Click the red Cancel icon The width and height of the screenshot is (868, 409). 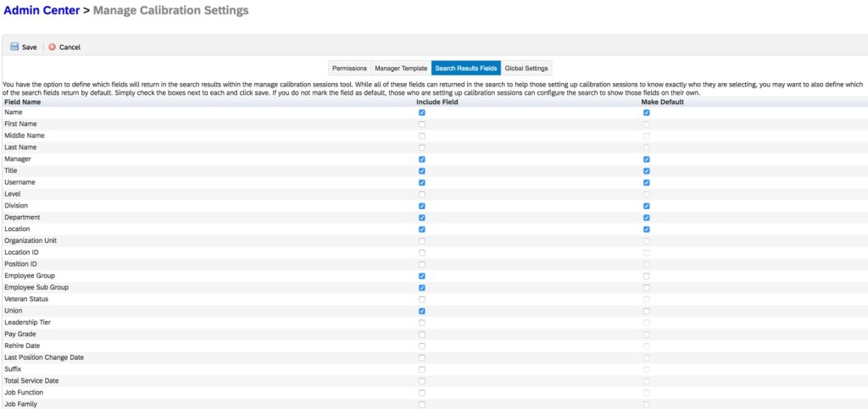pyautogui.click(x=52, y=47)
